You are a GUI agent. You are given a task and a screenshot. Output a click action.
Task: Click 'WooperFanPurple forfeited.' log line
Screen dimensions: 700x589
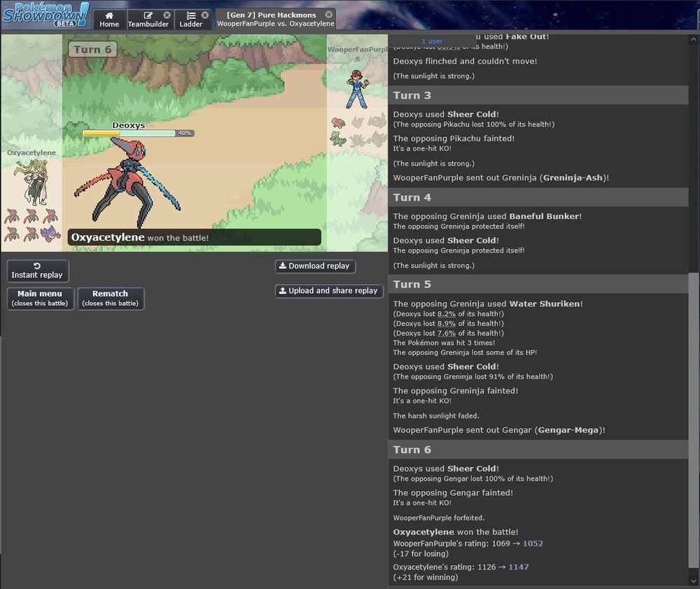(x=439, y=518)
